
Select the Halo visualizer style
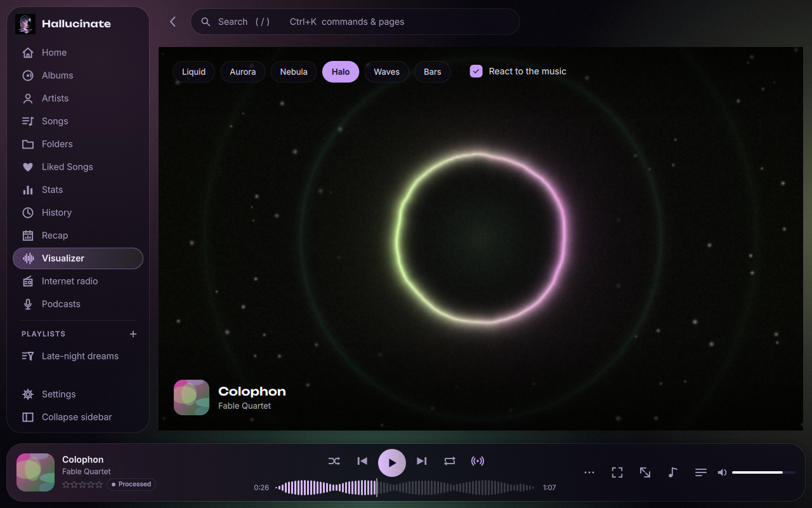tap(341, 72)
